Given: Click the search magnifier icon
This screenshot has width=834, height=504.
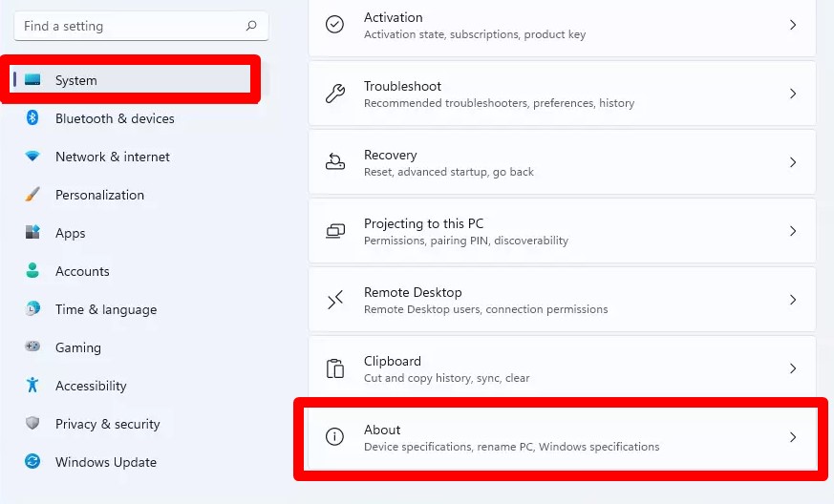Looking at the screenshot, I should point(251,26).
